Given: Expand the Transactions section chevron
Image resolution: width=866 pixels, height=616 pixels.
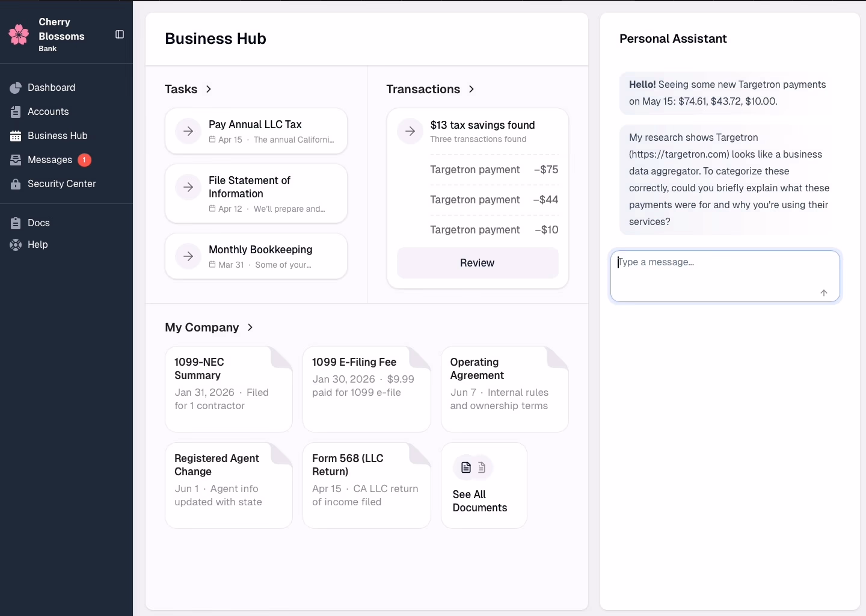Looking at the screenshot, I should point(471,89).
